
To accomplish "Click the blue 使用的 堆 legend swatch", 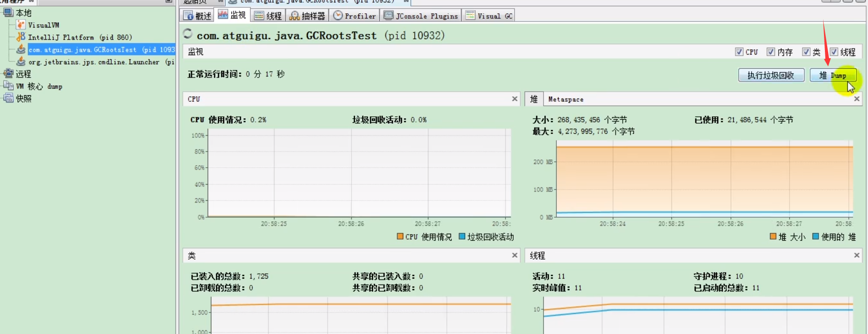I will coord(816,236).
